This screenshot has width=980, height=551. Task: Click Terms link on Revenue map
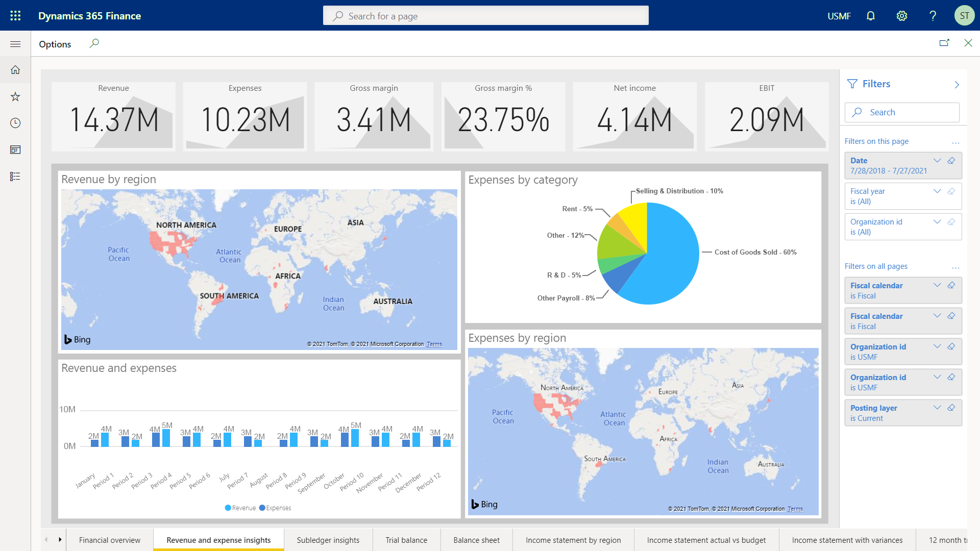click(434, 344)
